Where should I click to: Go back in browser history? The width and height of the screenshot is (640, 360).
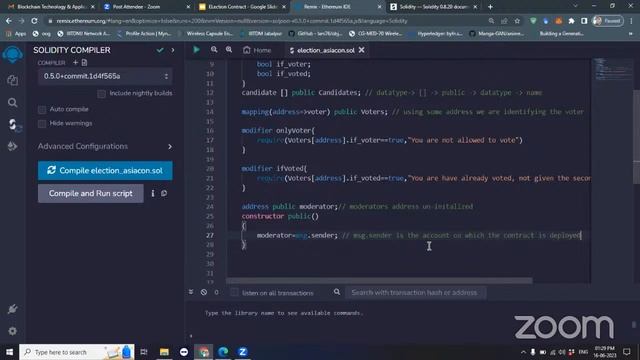point(9,21)
